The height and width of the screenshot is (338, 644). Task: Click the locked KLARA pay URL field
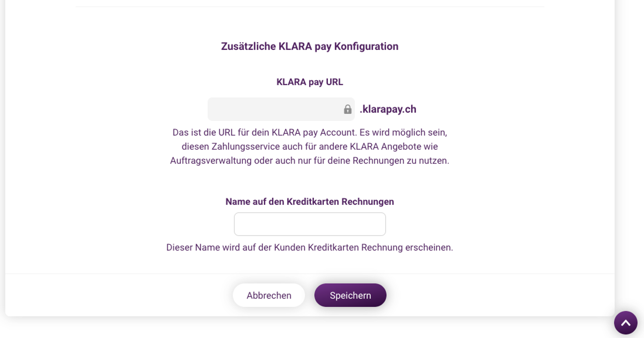point(281,109)
